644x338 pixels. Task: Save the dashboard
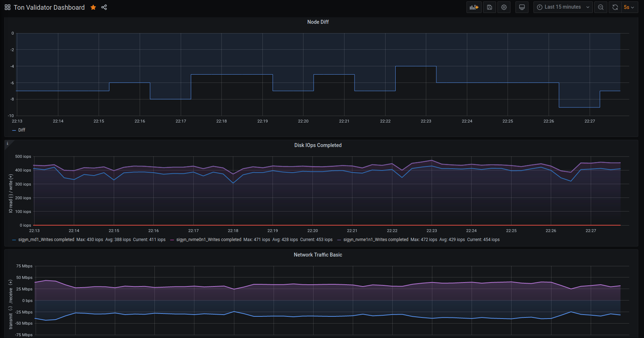click(x=490, y=7)
